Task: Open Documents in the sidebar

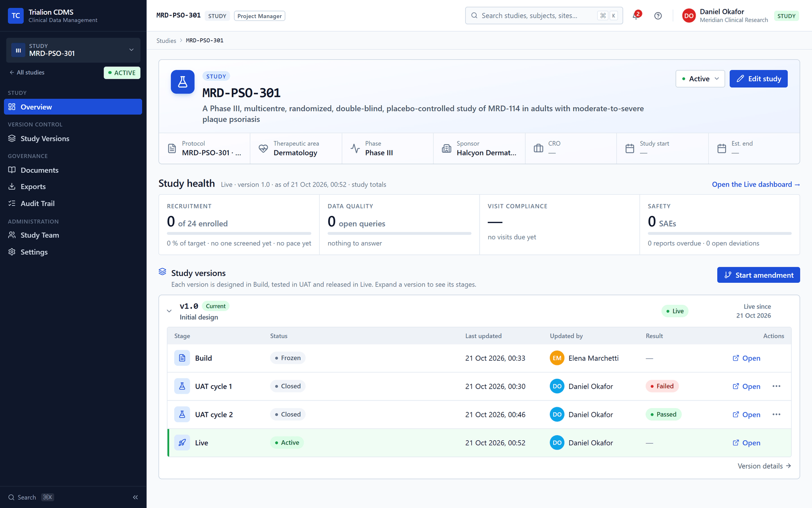Action: (x=73, y=170)
